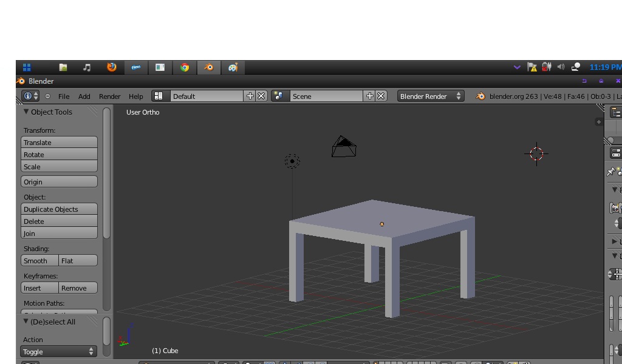
Task: Open the Toggle action selector under Action
Action: pyautogui.click(x=58, y=351)
